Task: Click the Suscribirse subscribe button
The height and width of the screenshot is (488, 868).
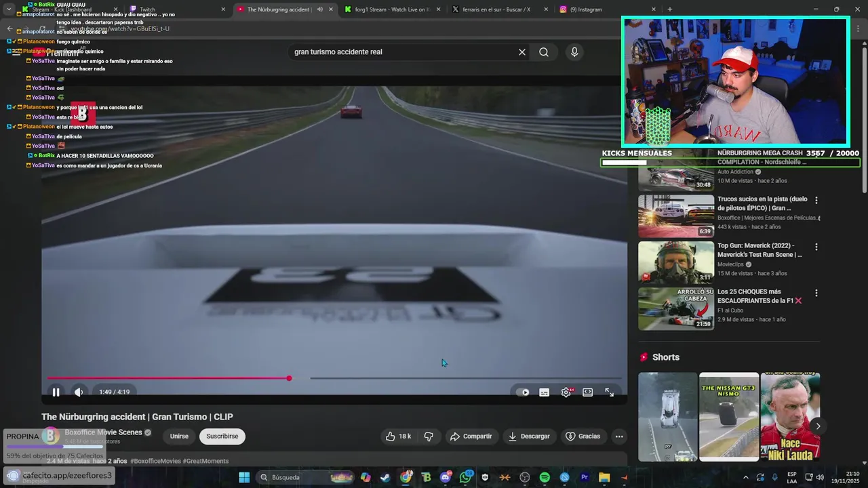Action: (222, 436)
